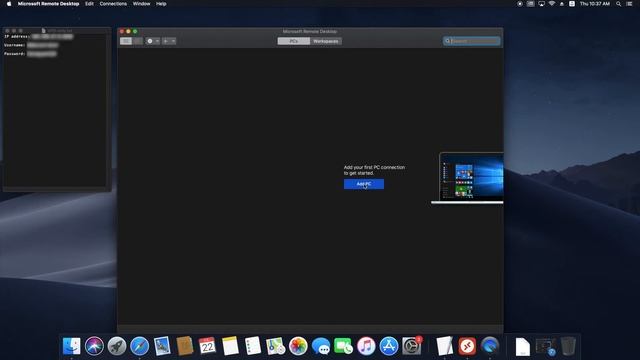Expand the arrow next to the plus button
This screenshot has height=360, width=640.
pyautogui.click(x=173, y=41)
